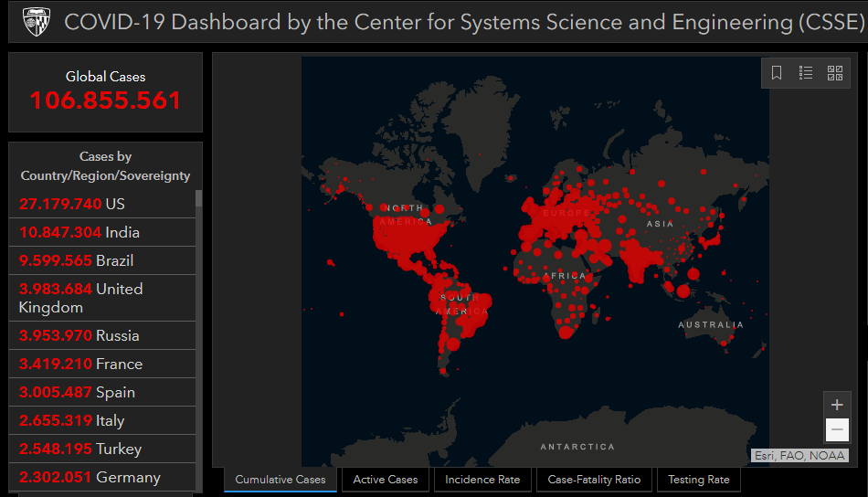Select the United Kingdom entry
Screen dimensions: 868x497
102,298
